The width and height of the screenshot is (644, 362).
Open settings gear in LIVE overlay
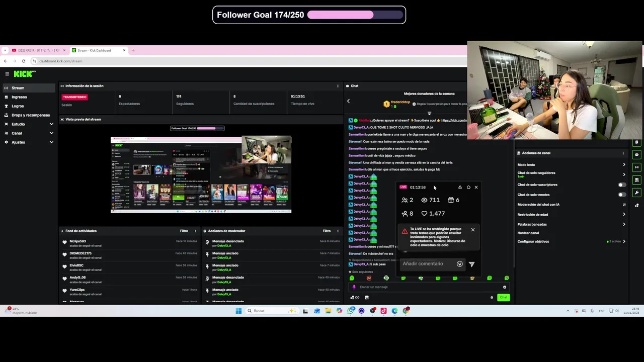pyautogui.click(x=468, y=187)
